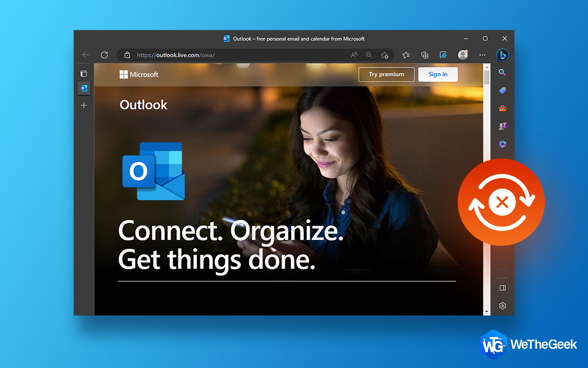Open sidebar Games chess piece

502,126
